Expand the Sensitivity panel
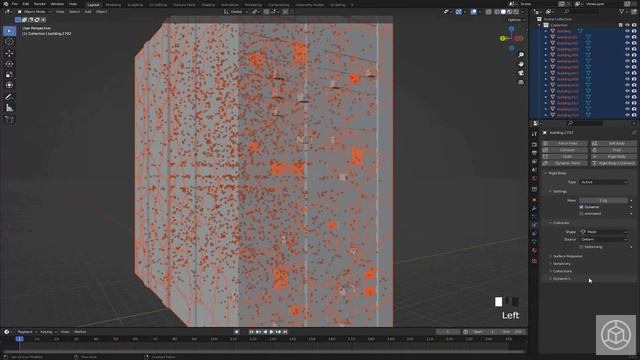Image resolution: width=640 pixels, height=360 pixels. (x=562, y=264)
